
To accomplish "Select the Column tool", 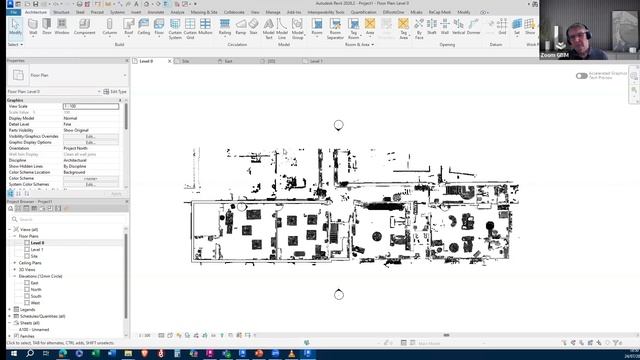I will (109, 27).
